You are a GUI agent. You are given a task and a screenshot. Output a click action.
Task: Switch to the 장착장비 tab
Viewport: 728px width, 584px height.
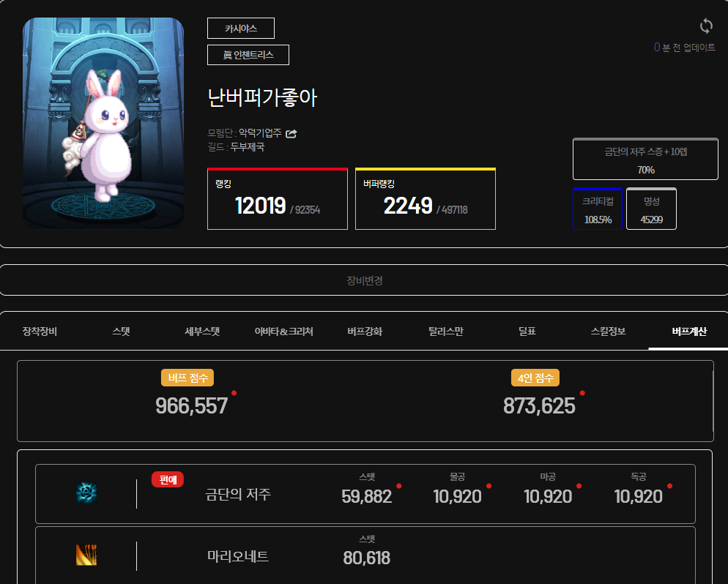pos(40,332)
